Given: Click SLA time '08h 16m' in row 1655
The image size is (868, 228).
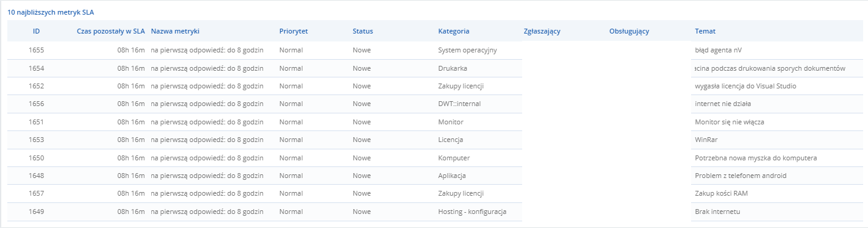Looking at the screenshot, I should coord(131,50).
